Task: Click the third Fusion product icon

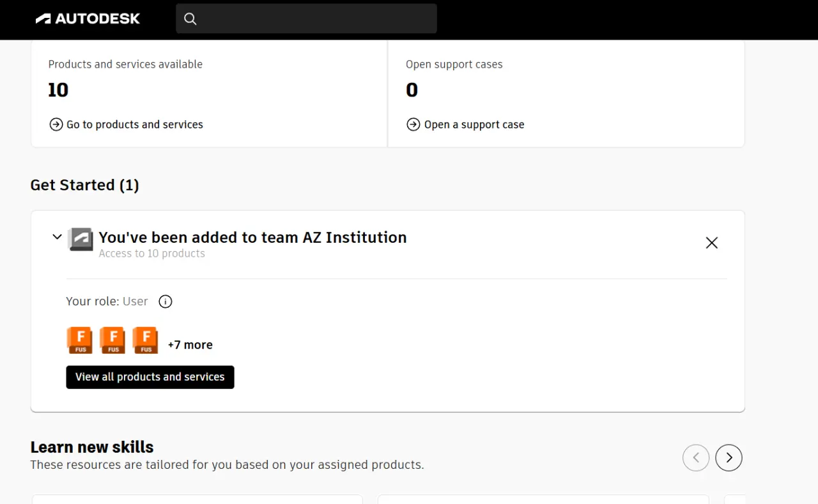Action: (x=145, y=340)
